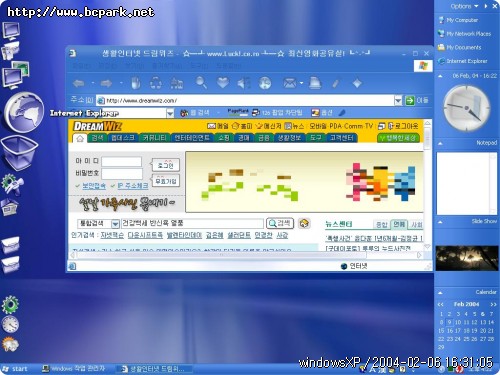Open the Back button history dropdown arrow

pyautogui.click(x=92, y=83)
